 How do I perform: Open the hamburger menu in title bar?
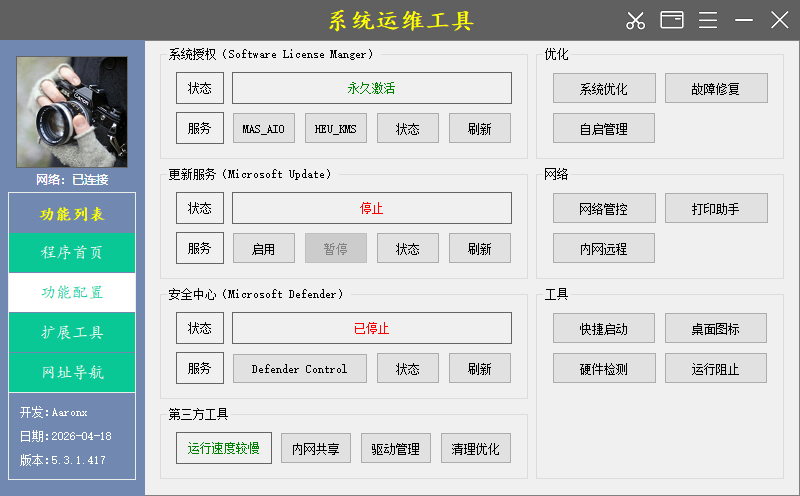(x=708, y=20)
